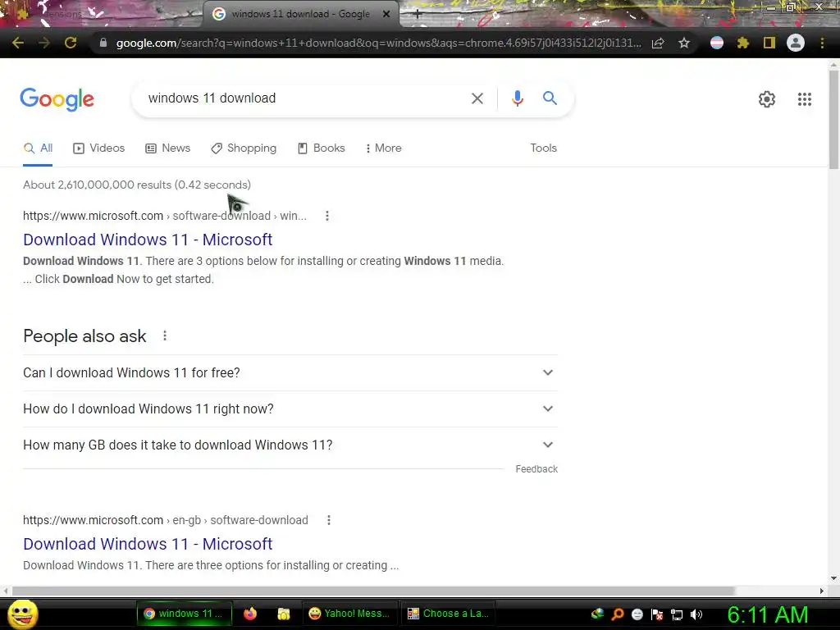Click the 6:11 AM clock
The height and width of the screenshot is (630, 840).
tap(768, 614)
